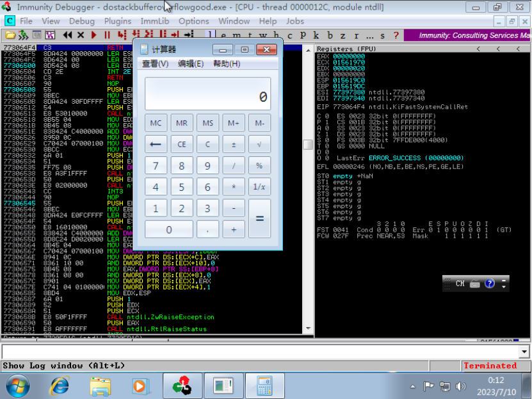532x399 pixels.
Task: Click disassembly scrollbar up arrow
Action: [308, 51]
